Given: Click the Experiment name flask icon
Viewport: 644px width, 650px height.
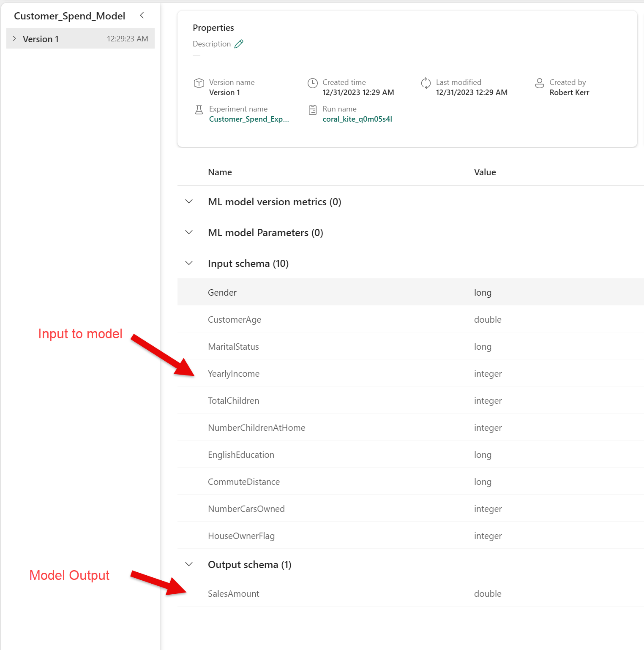Looking at the screenshot, I should pyautogui.click(x=199, y=110).
